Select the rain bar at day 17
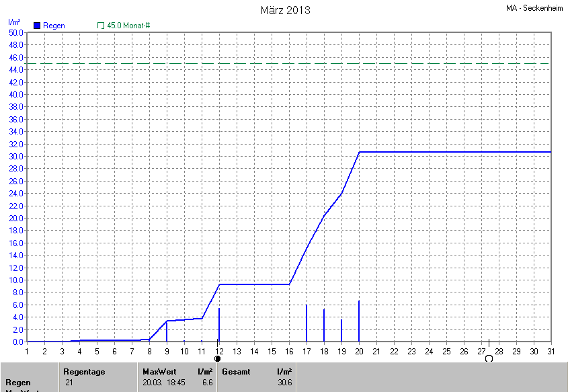568x392 pixels. click(x=307, y=324)
